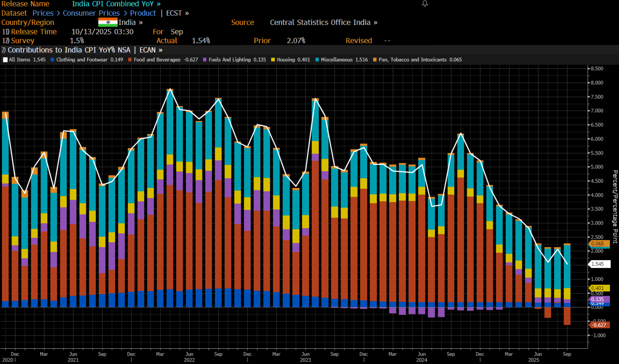
Task: Click the alert bell icon
Action: point(425,3)
